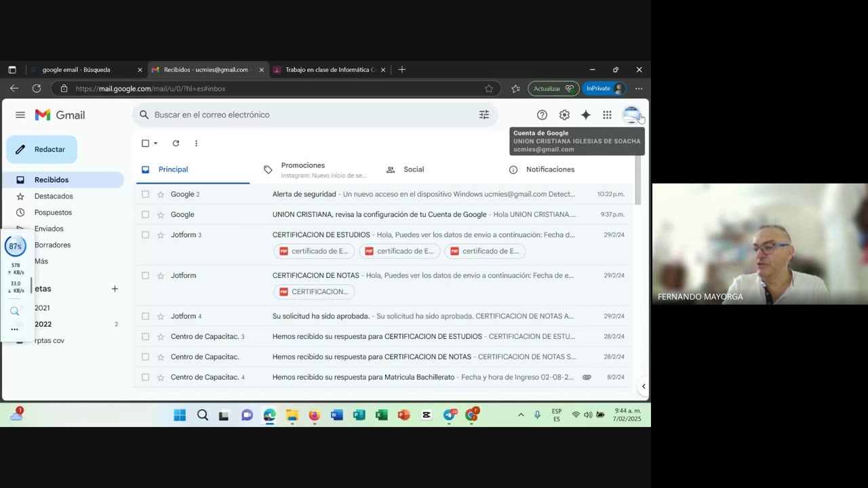Open PowerPoint from the taskbar
This screenshot has width=868, height=488.
(404, 415)
